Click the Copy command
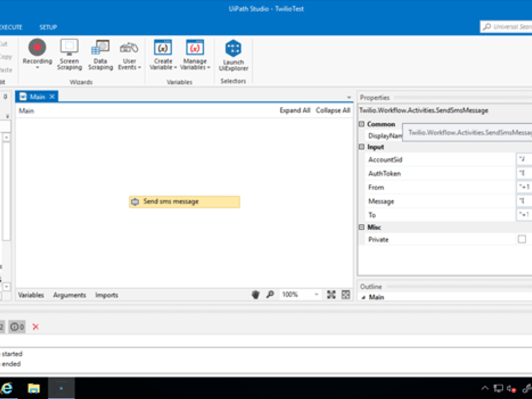 click(x=6, y=57)
